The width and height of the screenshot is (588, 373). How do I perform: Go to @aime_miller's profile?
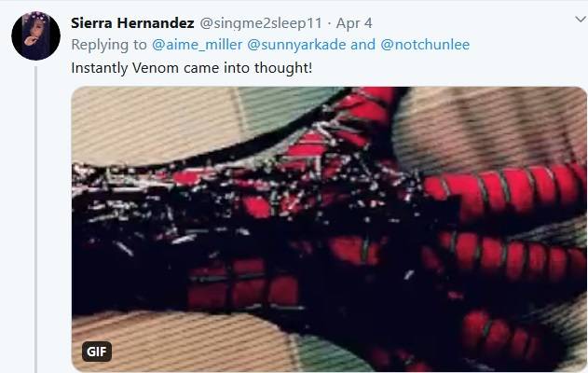pos(198,45)
